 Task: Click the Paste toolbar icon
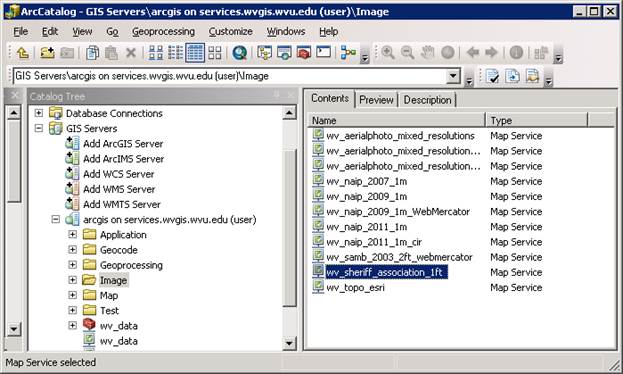pyautogui.click(x=111, y=52)
